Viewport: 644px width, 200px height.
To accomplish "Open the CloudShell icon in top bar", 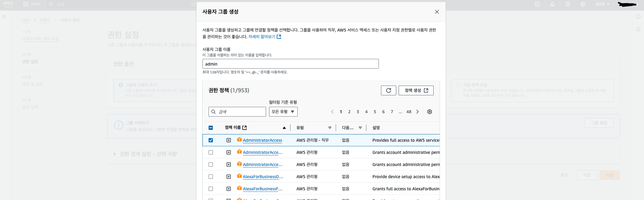I will 537,4.
